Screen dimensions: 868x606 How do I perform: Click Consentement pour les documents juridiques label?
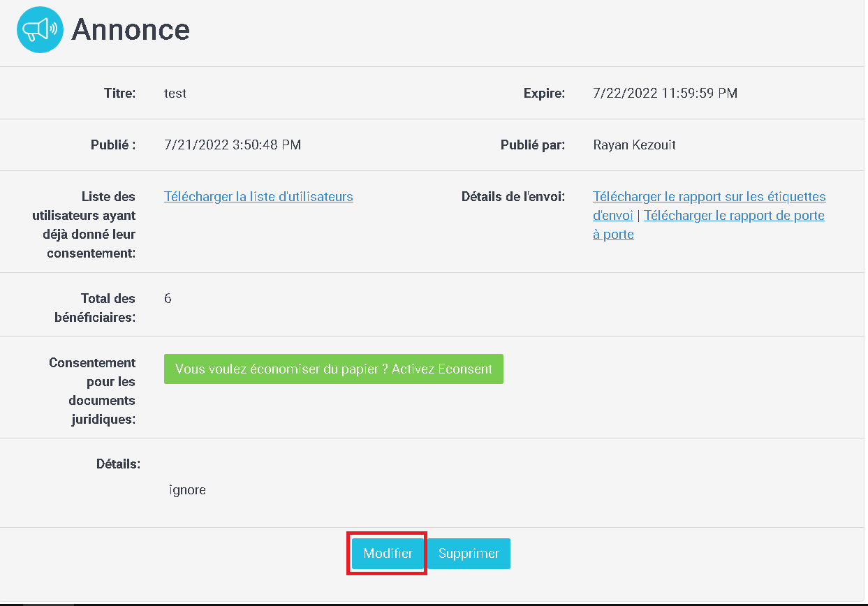[92, 391]
